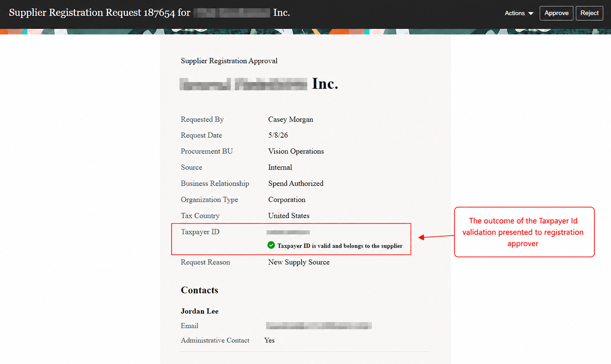This screenshot has width=611, height=364.
Task: Click the 'Tax Country' label
Action: coord(200,216)
